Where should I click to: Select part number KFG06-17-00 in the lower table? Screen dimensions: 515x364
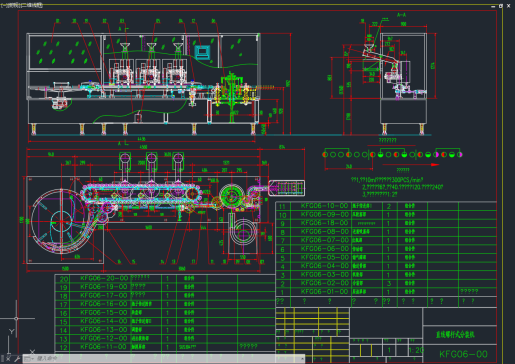coord(104,295)
